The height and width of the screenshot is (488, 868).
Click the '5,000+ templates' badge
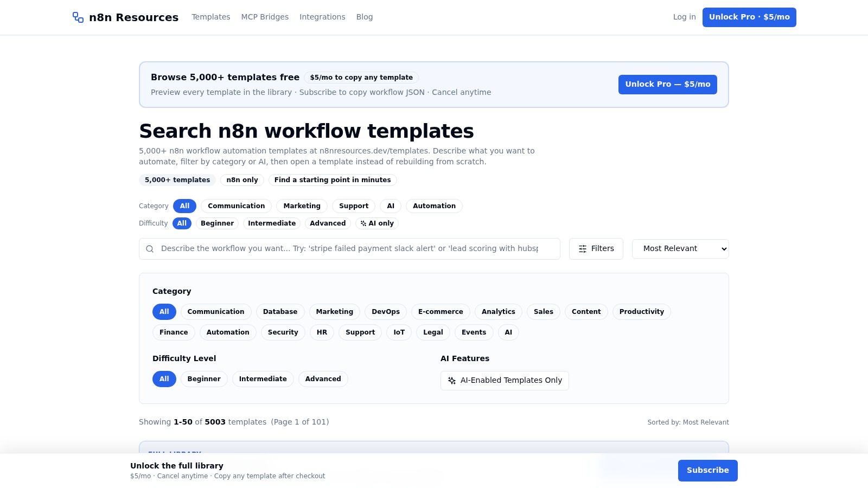(x=177, y=180)
